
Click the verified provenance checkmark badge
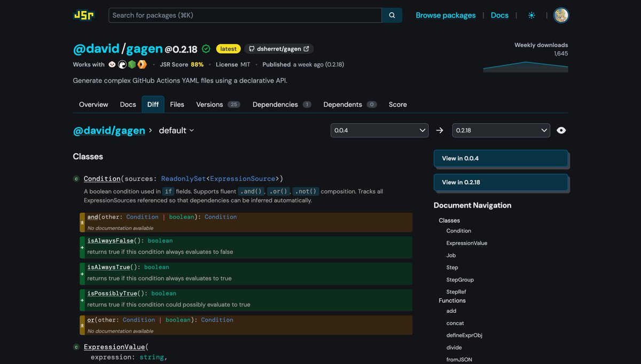pyautogui.click(x=206, y=49)
